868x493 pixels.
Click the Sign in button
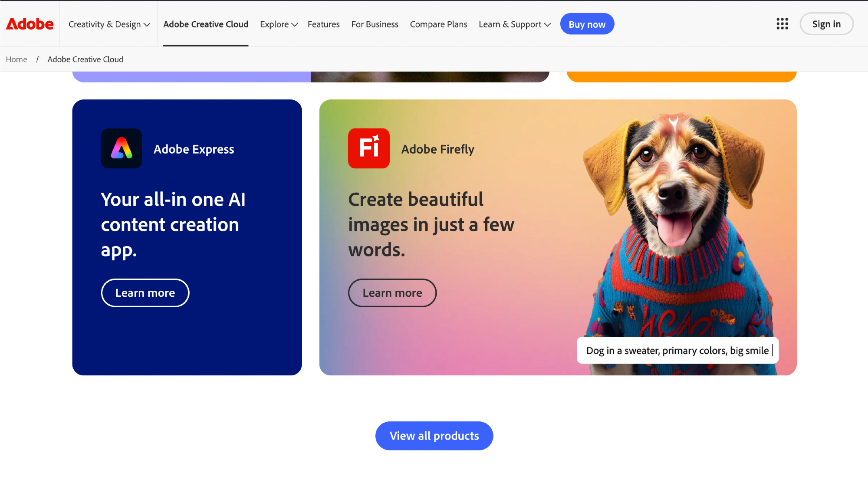(x=826, y=24)
